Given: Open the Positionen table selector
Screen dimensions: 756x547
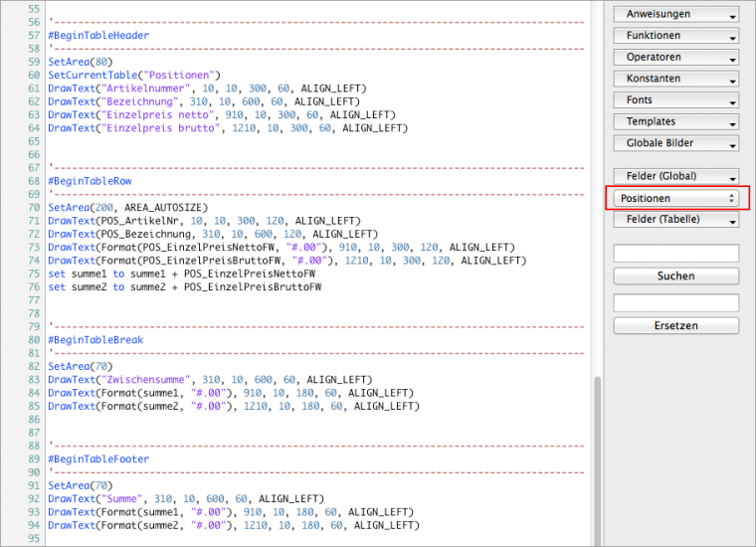Looking at the screenshot, I should [676, 198].
